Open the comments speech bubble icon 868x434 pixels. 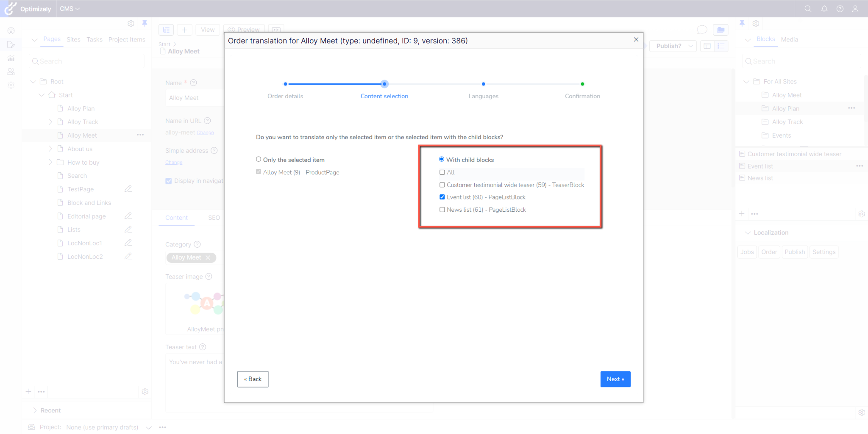(x=702, y=30)
